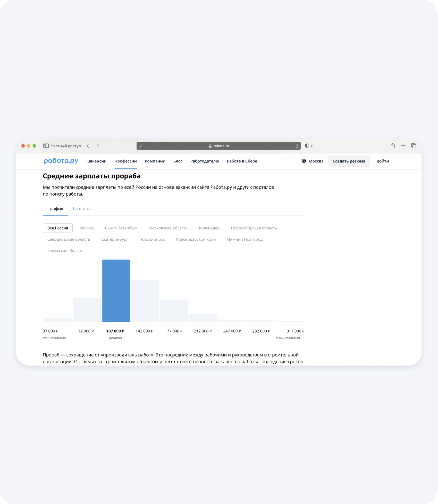Go back with the browser back arrow
Image resolution: width=438 pixels, height=504 pixels.
88,146
